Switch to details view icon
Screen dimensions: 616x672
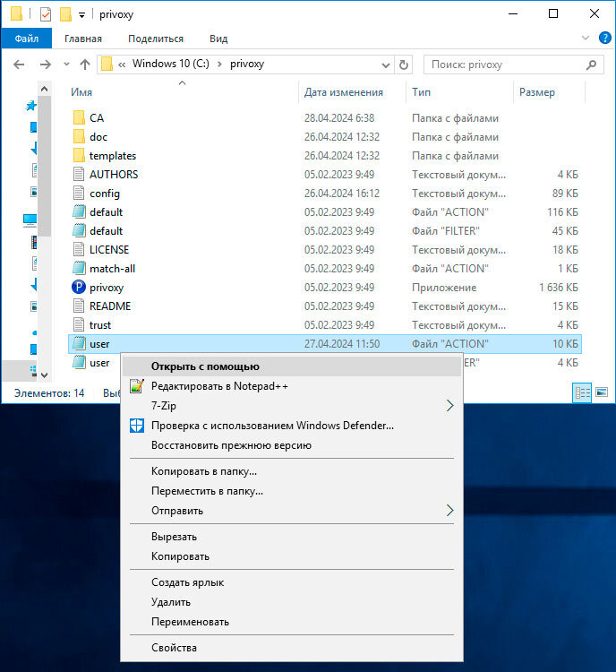point(582,392)
